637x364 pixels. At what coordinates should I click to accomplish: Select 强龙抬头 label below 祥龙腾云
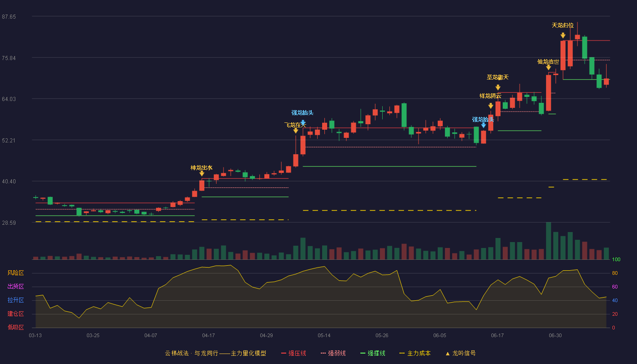(483, 120)
